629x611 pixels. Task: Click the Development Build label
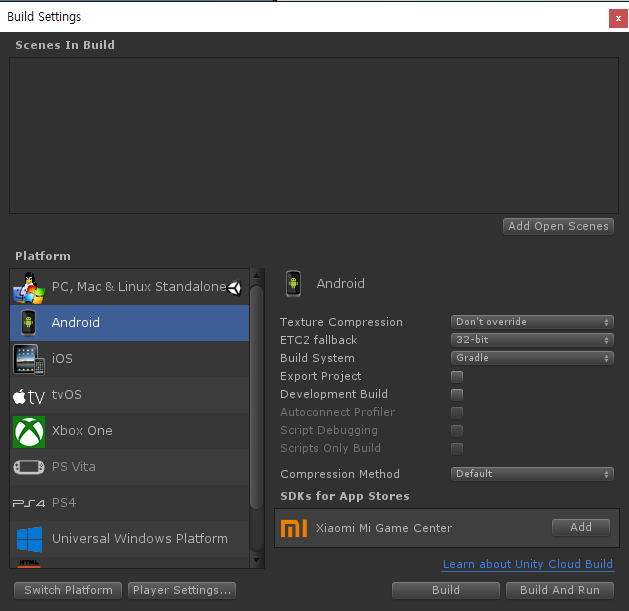click(334, 394)
